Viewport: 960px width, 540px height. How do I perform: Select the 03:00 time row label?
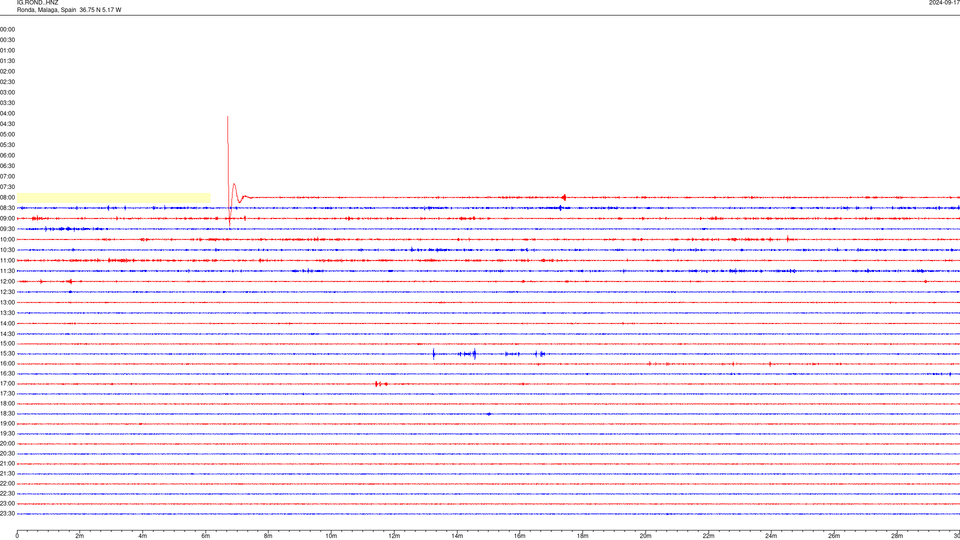click(x=7, y=92)
